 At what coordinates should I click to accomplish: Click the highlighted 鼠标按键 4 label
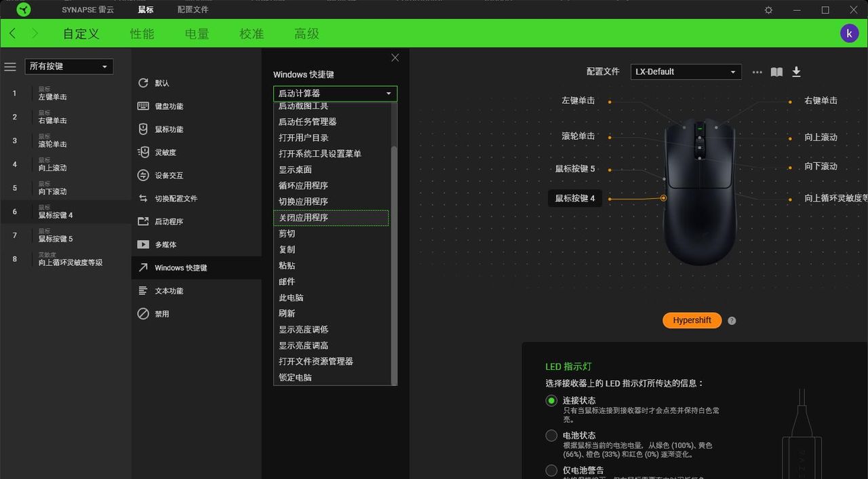575,198
